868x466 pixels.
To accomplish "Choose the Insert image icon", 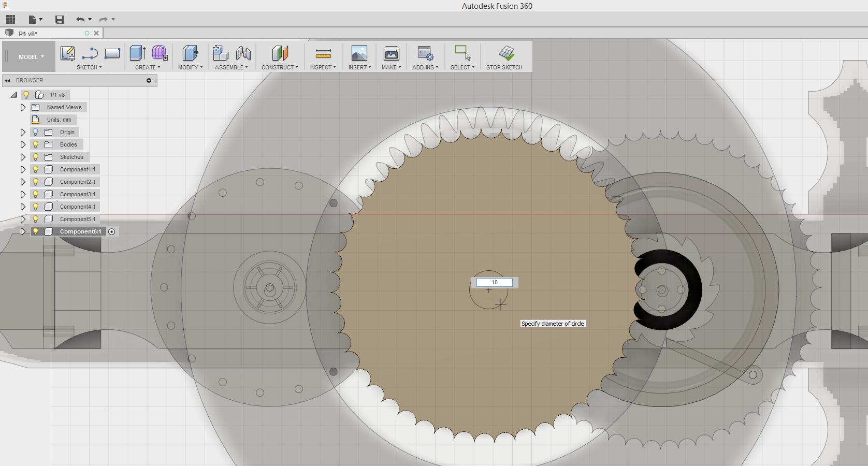I will (x=359, y=53).
